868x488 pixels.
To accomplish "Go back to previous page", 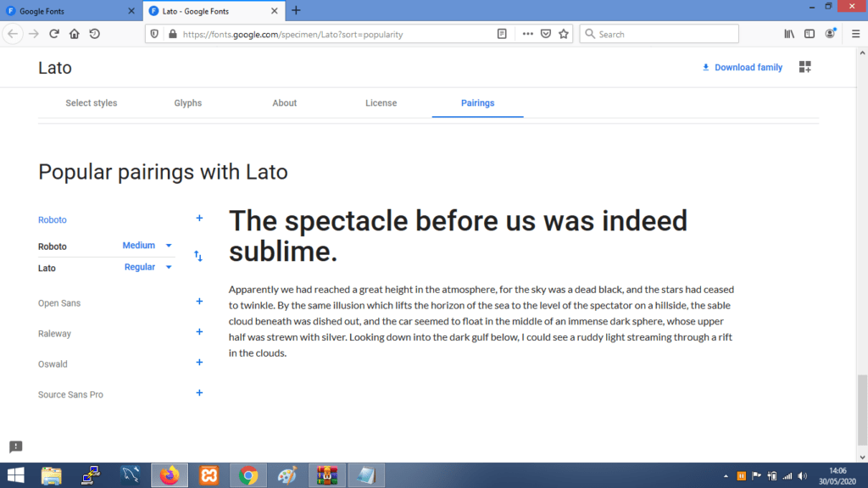I will click(13, 34).
